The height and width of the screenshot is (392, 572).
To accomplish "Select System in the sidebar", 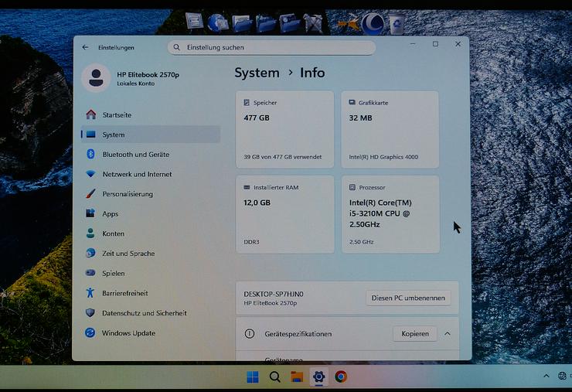I will click(150, 135).
